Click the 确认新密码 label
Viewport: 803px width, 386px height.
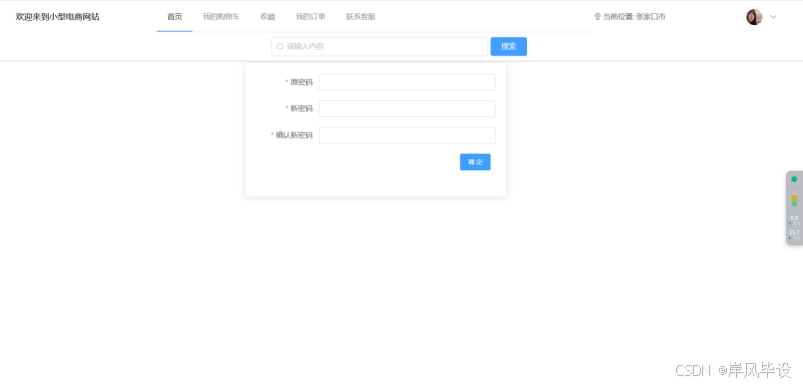[294, 135]
